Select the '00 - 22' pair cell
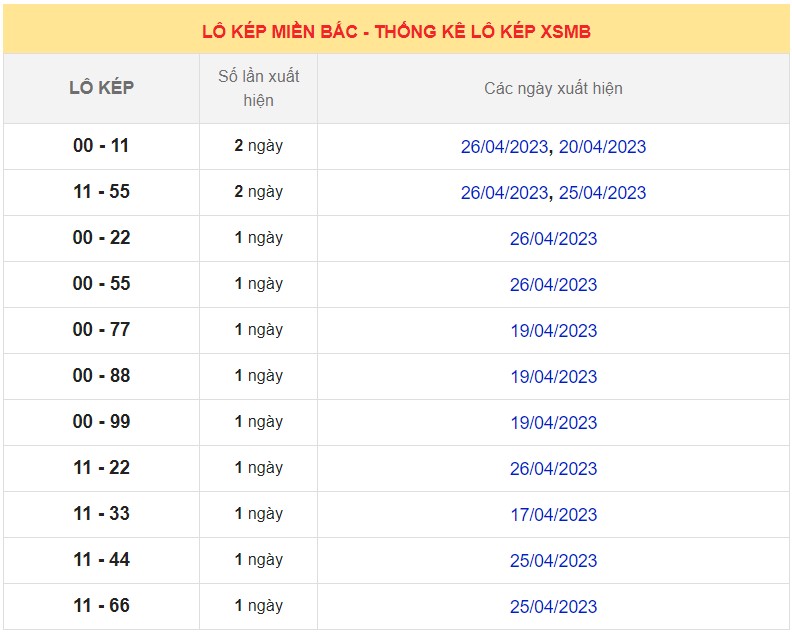The height and width of the screenshot is (634, 792). (x=101, y=237)
